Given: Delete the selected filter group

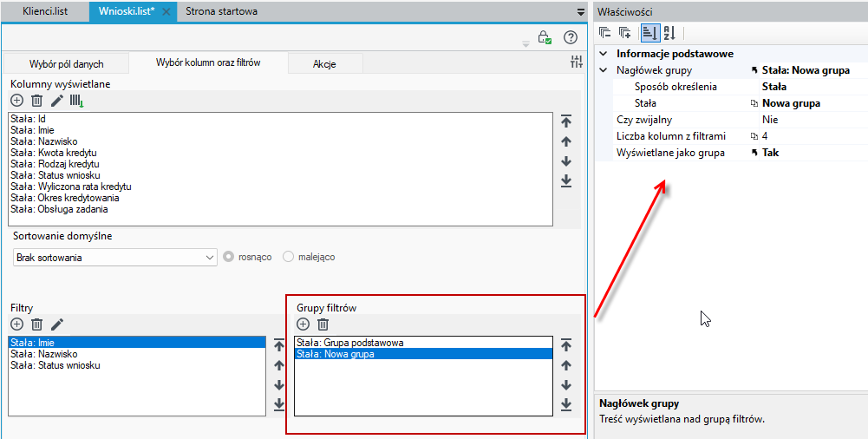Looking at the screenshot, I should click(323, 324).
